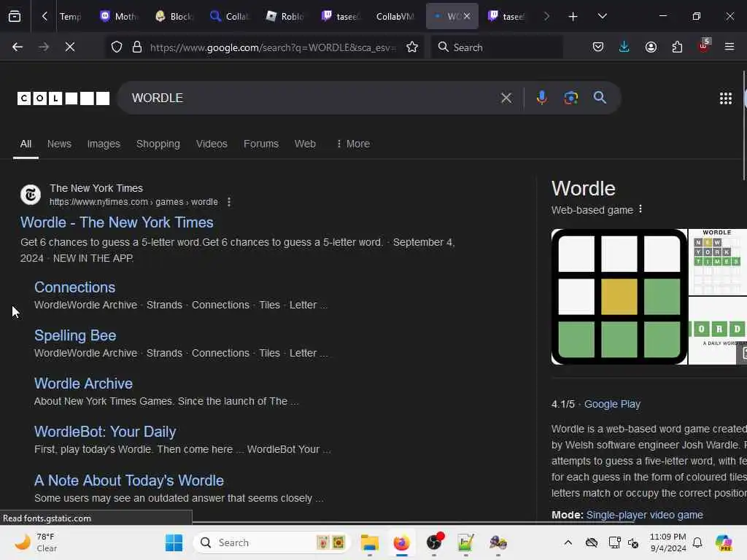Close the active WORDLE tab
The height and width of the screenshot is (560, 747).
[467, 16]
